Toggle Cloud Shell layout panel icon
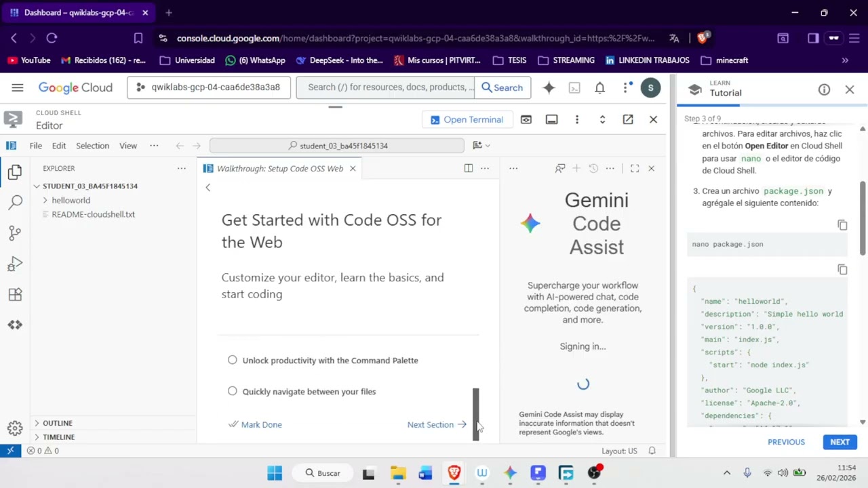Screen dimensions: 868x488 point(551,119)
